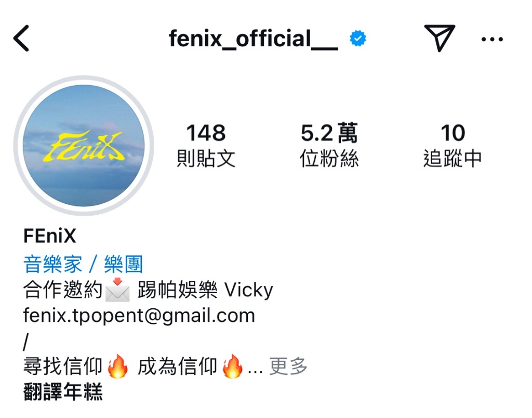
Task: Tap the 則貼文 label
Action: click(x=206, y=158)
